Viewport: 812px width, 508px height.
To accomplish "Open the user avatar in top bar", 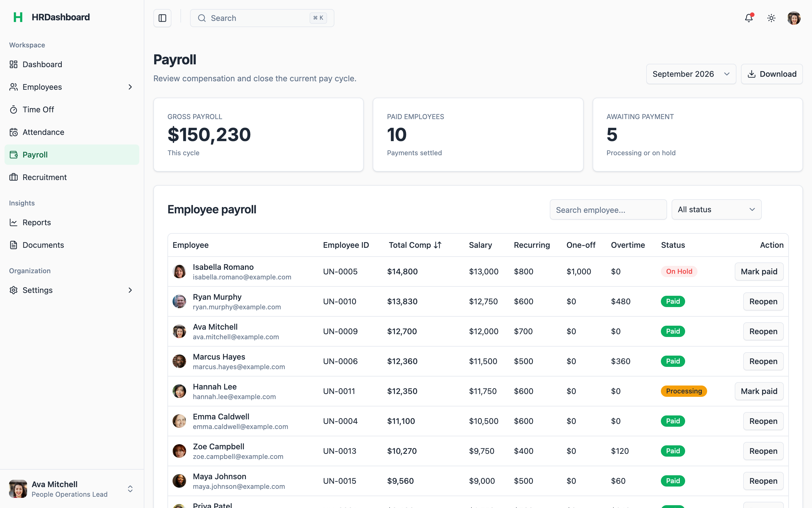I will [794, 18].
